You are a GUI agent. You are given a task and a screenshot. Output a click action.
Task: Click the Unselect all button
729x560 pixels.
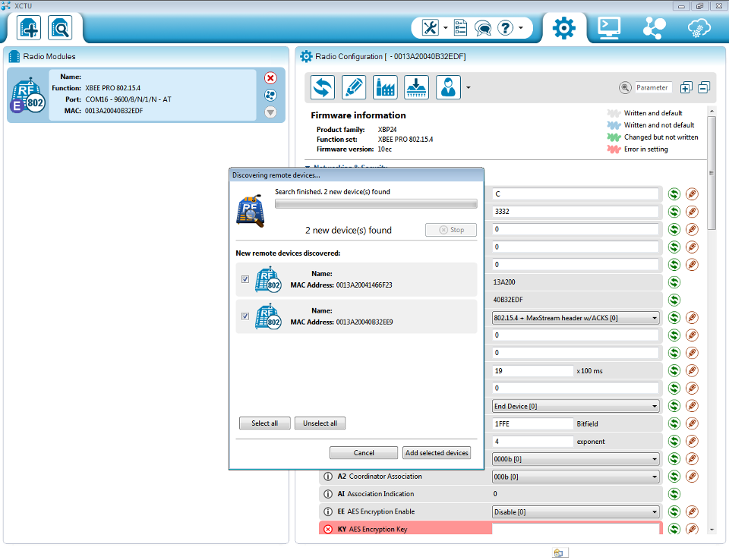(320, 423)
